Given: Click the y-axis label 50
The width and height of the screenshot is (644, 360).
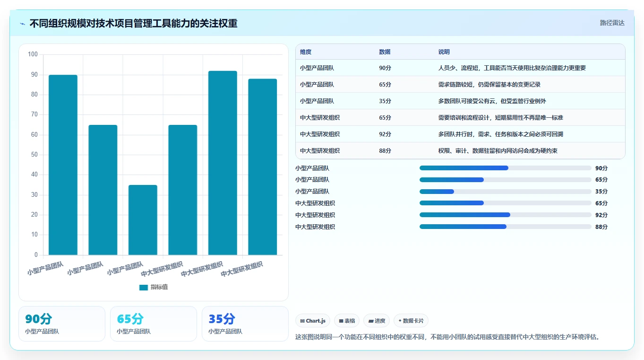Looking at the screenshot, I should point(34,155).
